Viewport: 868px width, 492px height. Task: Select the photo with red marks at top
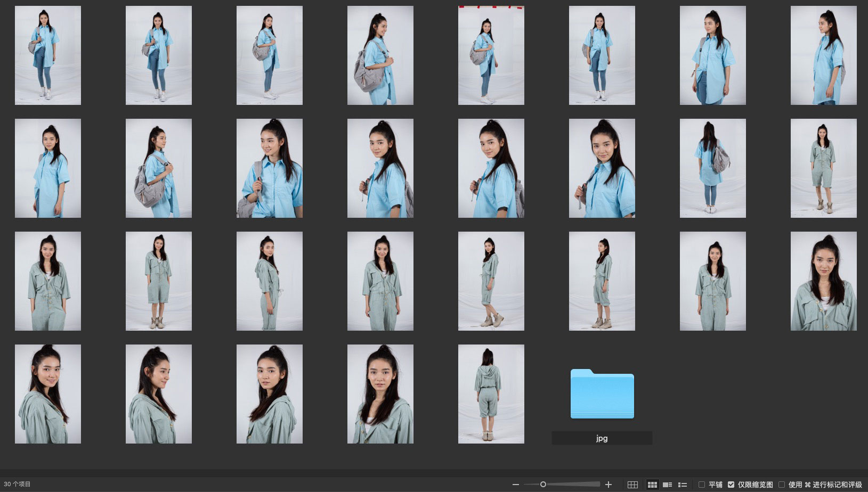[x=491, y=55]
